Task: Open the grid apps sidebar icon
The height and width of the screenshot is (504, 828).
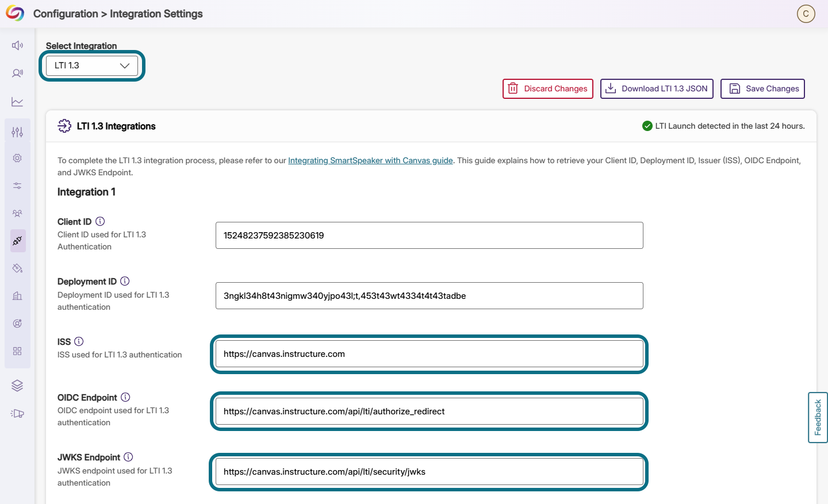Action: 17,351
